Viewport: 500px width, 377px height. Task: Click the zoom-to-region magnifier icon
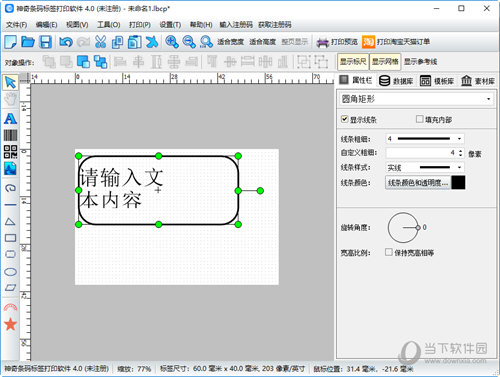point(206,42)
